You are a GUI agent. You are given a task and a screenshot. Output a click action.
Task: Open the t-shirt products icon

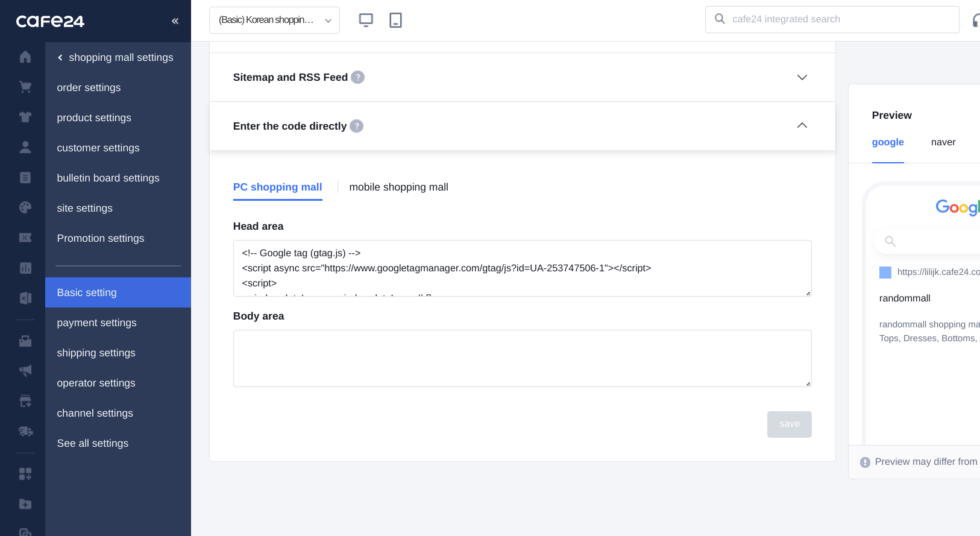(x=25, y=117)
